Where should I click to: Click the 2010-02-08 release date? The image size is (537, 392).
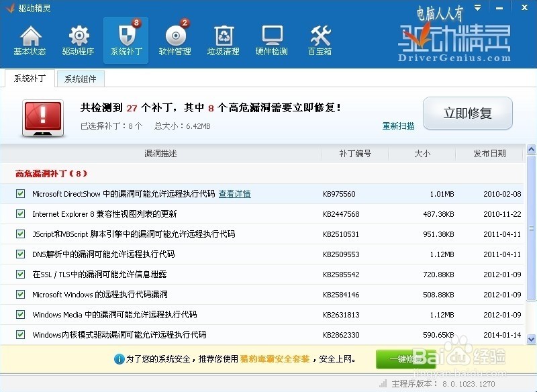(502, 194)
